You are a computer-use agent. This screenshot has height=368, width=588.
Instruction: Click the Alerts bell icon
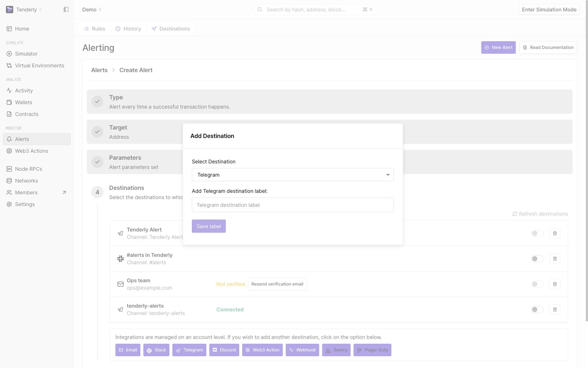(9, 139)
